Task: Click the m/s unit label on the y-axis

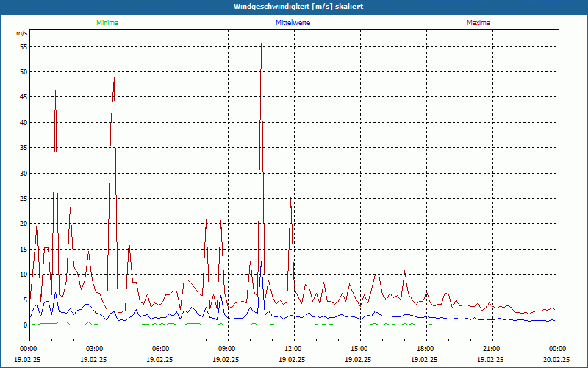Action: pos(22,33)
